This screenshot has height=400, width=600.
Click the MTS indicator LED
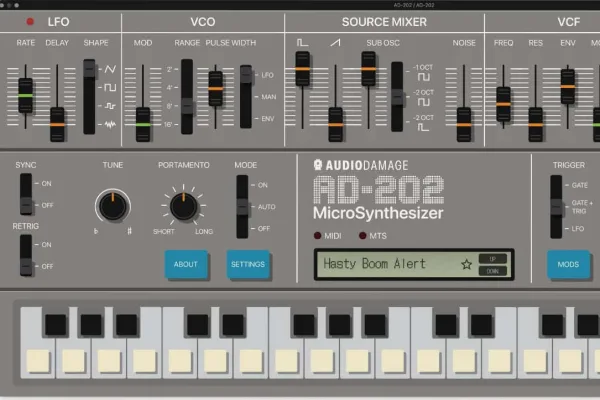pyautogui.click(x=362, y=236)
